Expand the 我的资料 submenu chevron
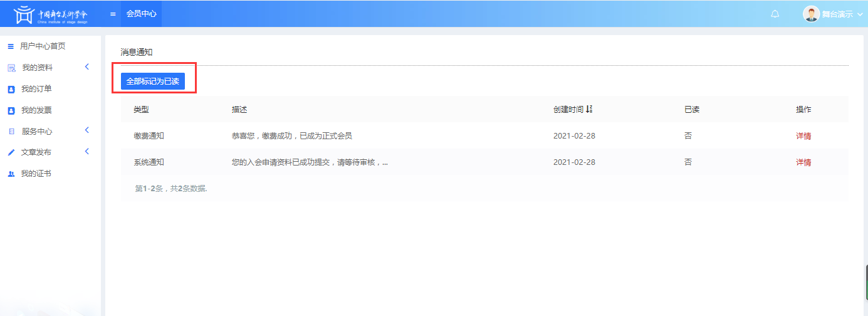The width and height of the screenshot is (868, 316). coord(87,66)
